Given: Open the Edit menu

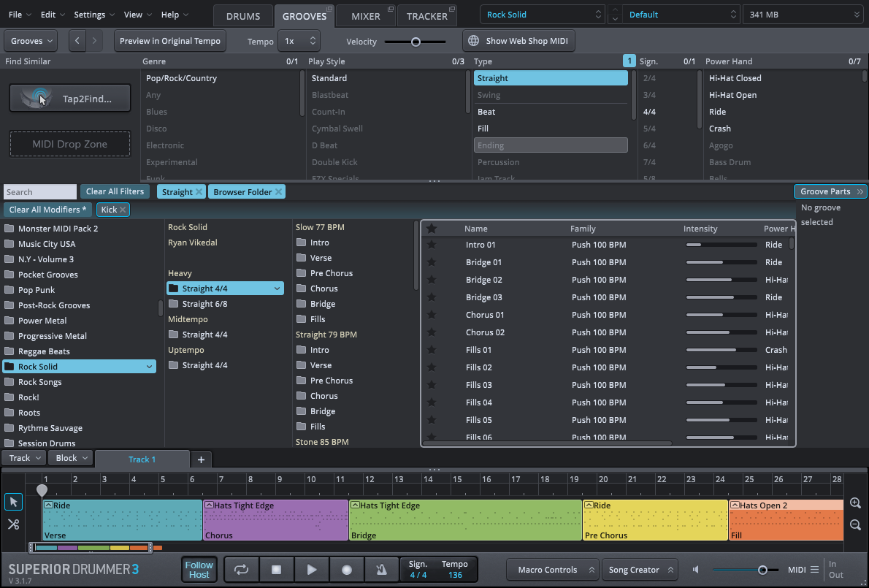Looking at the screenshot, I should (53, 15).
